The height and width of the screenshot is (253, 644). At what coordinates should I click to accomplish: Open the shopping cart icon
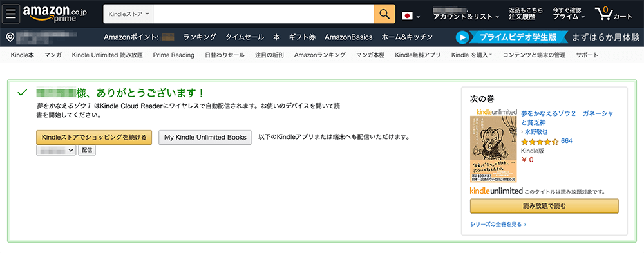(x=614, y=14)
